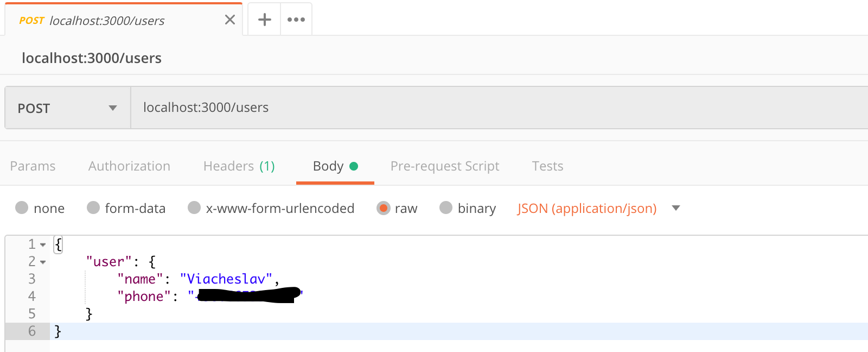This screenshot has height=352, width=868.
Task: Open the POST method dropdown
Action: coord(68,108)
